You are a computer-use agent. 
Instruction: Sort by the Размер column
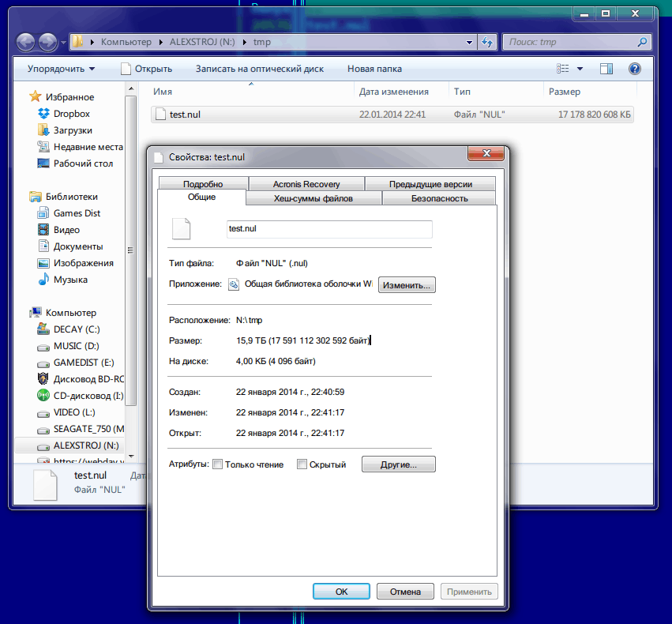tap(591, 92)
